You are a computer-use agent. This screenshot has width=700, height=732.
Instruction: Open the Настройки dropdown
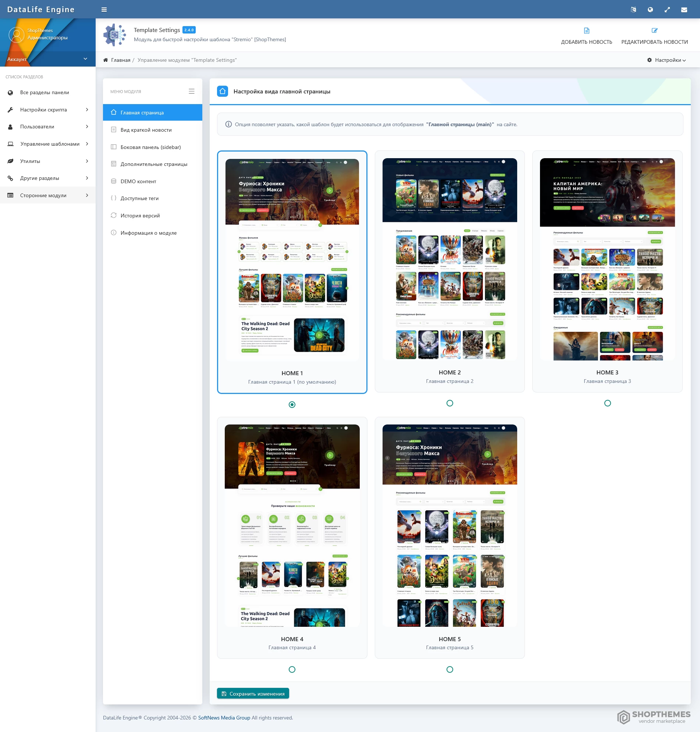(x=667, y=60)
